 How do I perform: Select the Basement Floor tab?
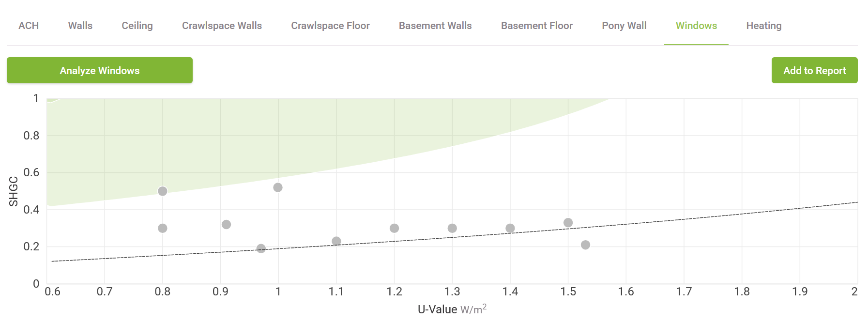click(x=537, y=26)
